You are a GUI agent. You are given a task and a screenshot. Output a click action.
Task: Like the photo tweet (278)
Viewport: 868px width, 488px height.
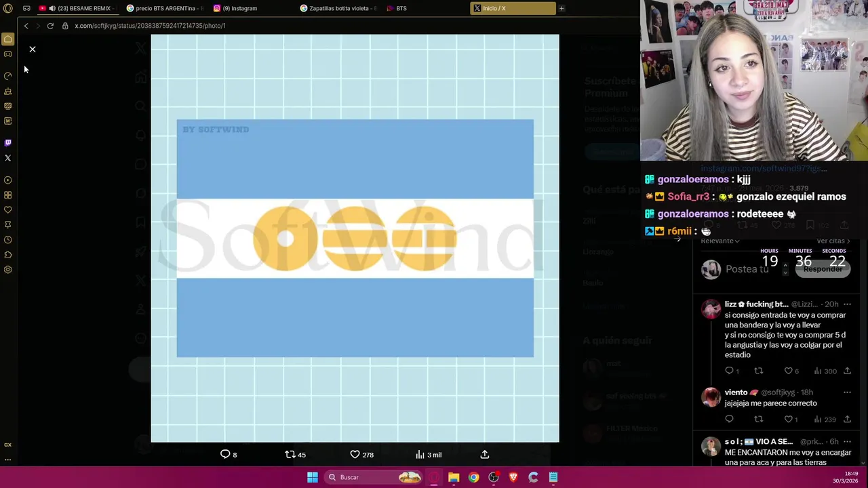pos(361,455)
